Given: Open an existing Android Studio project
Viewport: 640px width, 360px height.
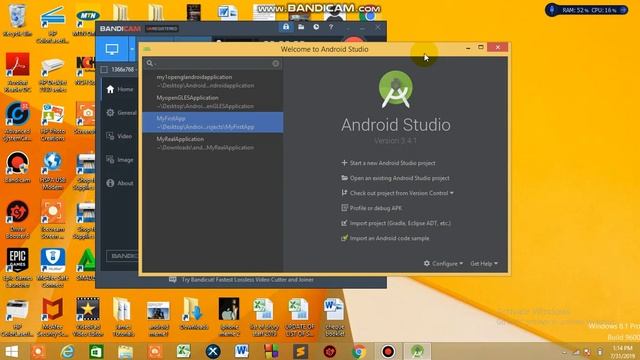Looking at the screenshot, I should click(x=395, y=178).
